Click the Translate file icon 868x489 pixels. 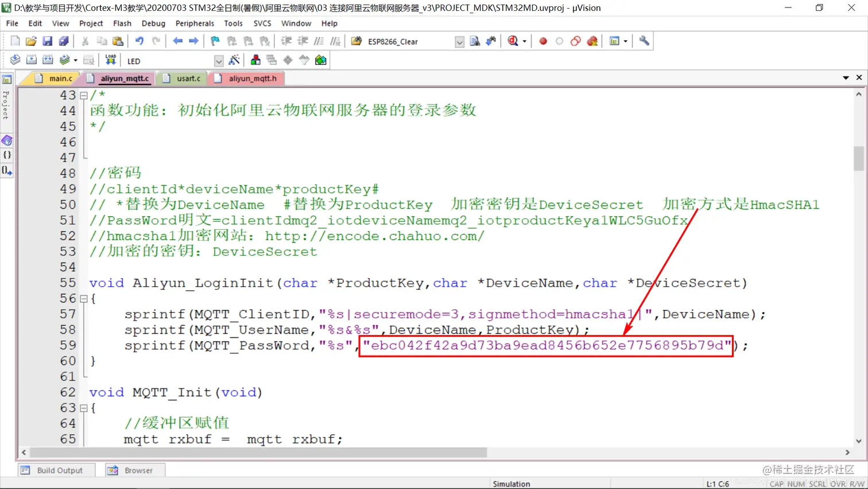pos(15,60)
